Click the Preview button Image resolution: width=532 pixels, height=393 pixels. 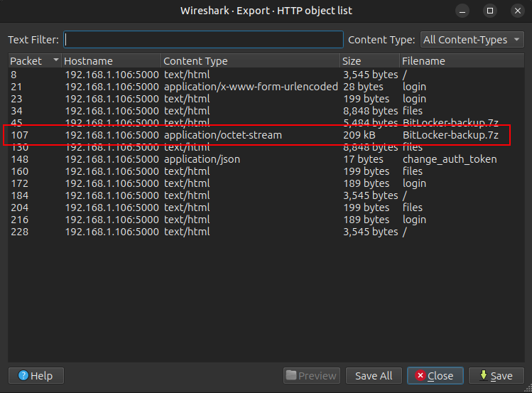[x=311, y=375]
